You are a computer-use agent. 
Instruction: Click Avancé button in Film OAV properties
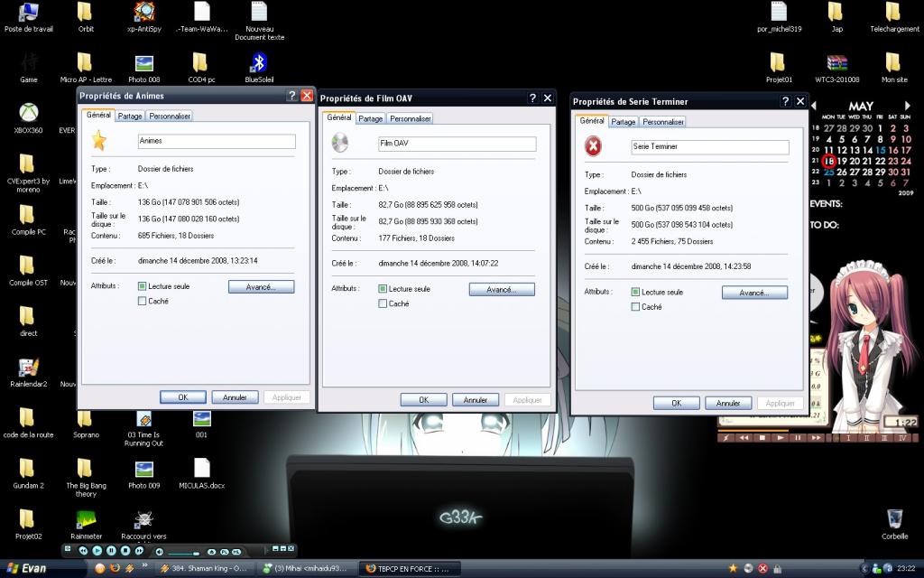[502, 289]
